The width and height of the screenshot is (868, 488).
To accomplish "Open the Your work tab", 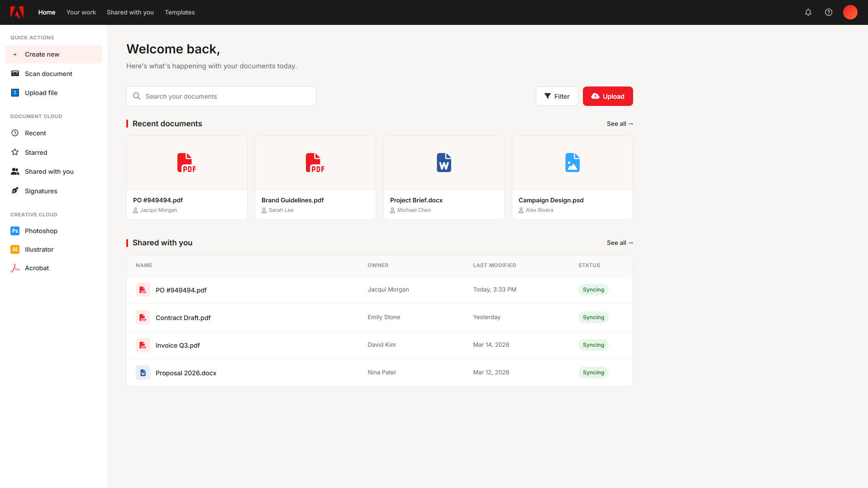I will (81, 12).
